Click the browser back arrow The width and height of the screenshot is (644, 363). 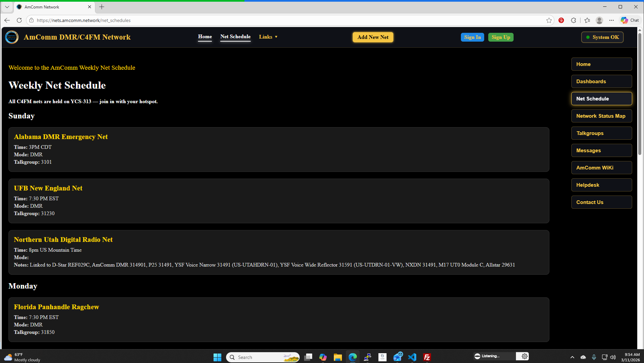click(x=7, y=20)
